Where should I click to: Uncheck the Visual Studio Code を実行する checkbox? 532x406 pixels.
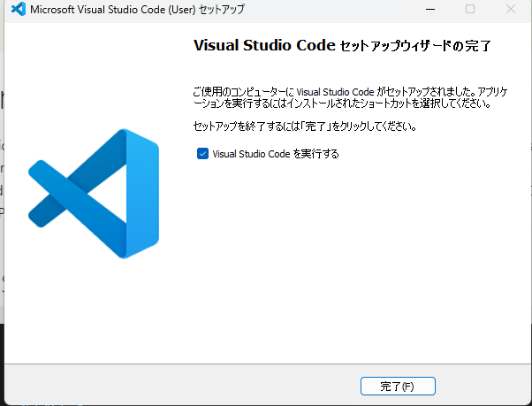click(202, 153)
